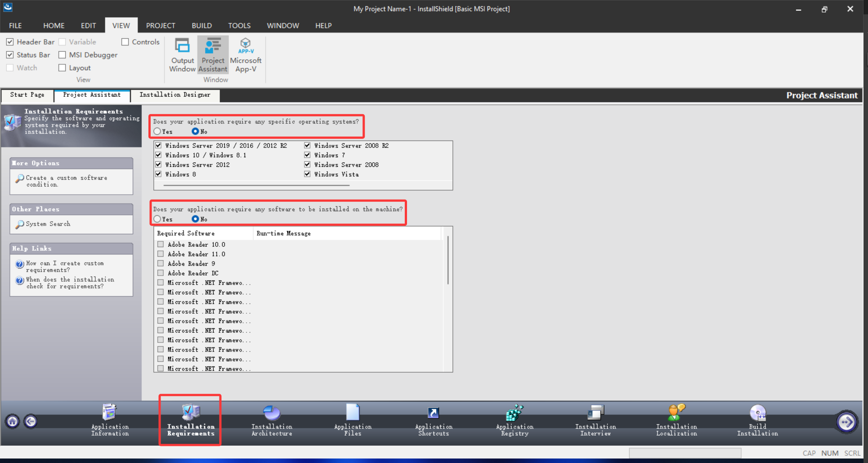Uncheck Windows Server 2012 checkbox

pyautogui.click(x=158, y=165)
